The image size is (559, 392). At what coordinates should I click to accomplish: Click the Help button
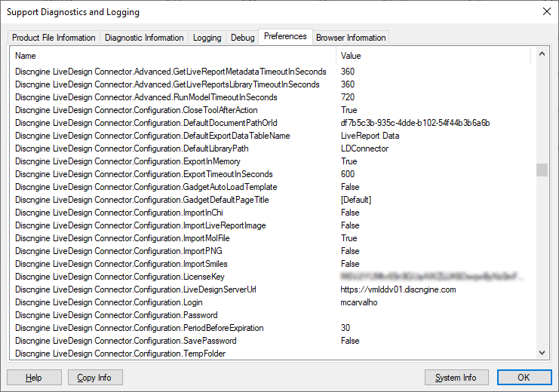[x=34, y=378]
